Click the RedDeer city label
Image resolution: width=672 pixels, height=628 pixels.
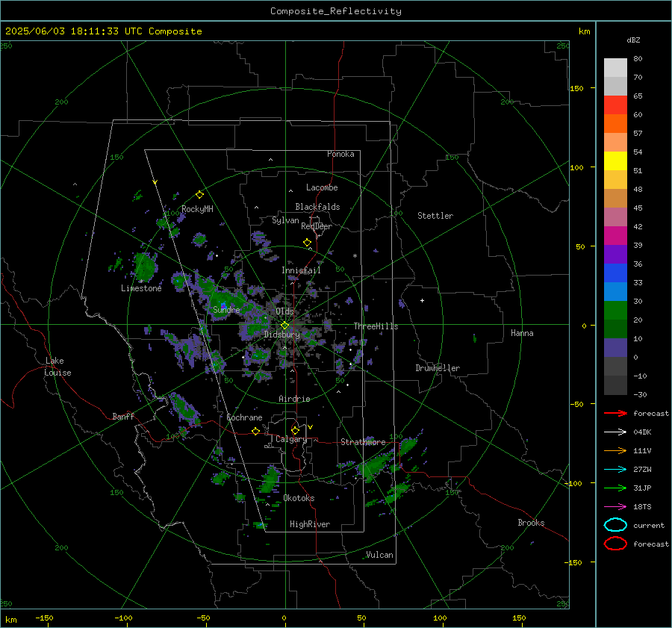point(317,226)
